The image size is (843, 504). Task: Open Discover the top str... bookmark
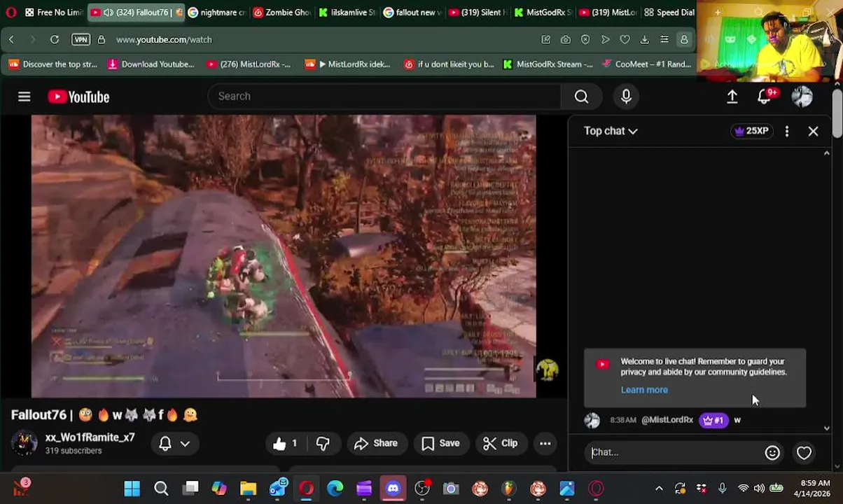(53, 64)
